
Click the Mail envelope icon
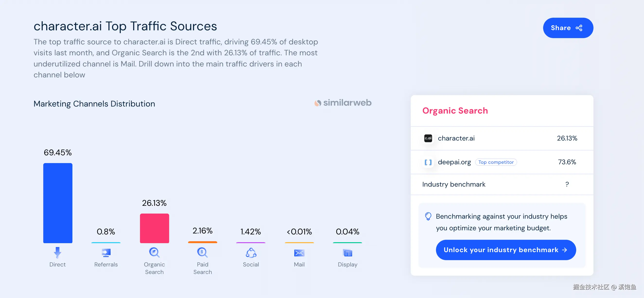click(299, 253)
